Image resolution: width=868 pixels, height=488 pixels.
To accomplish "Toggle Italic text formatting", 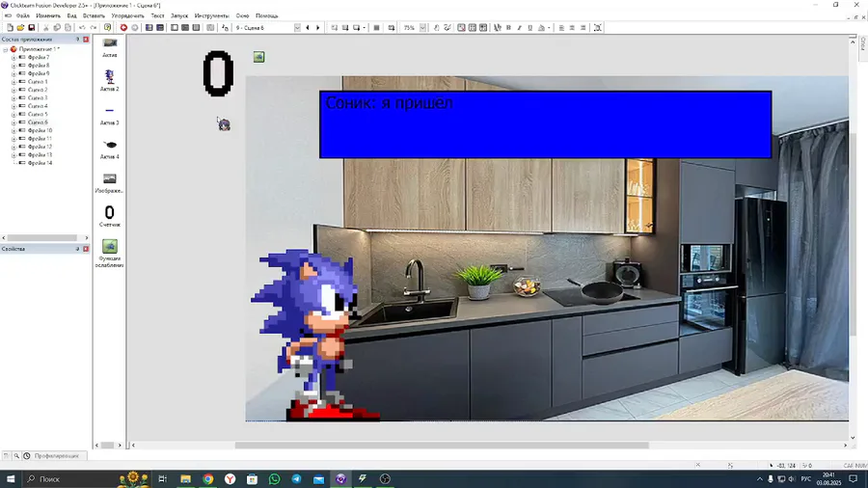I will tap(519, 28).
